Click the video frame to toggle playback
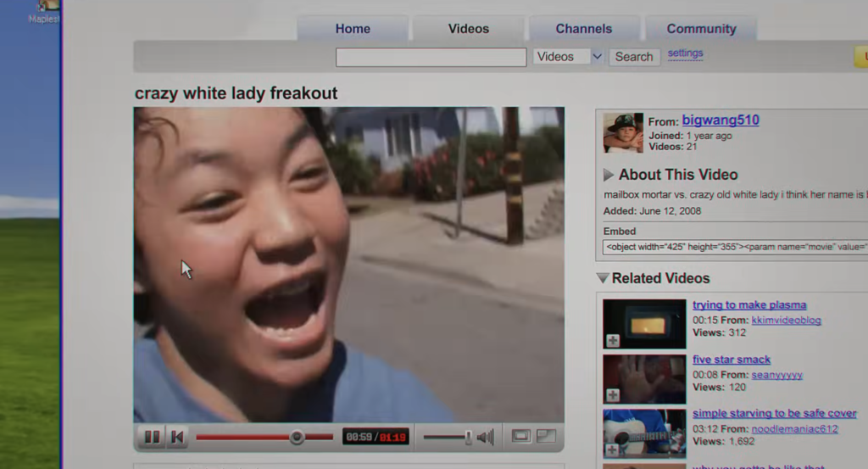This screenshot has width=868, height=469. coord(348,265)
